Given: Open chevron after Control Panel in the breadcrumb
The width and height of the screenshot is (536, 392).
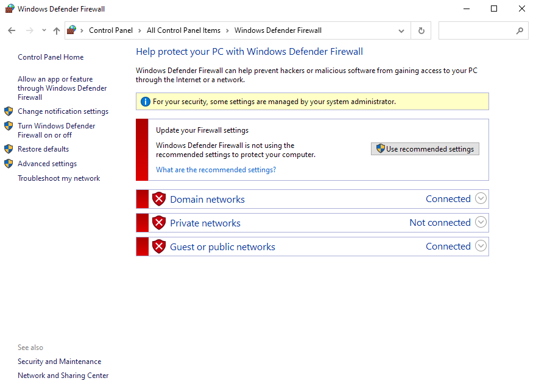Looking at the screenshot, I should point(139,31).
